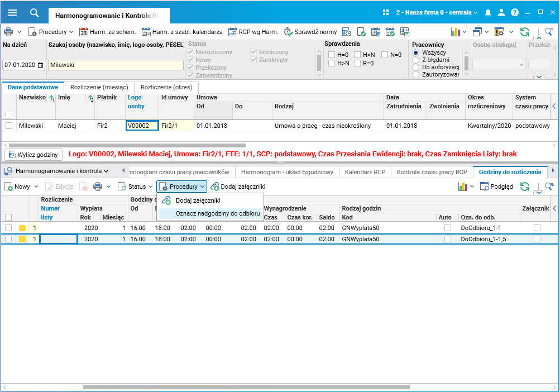This screenshot has height=392, width=560.
Task: Toggle Auto checkbox for DoOdbioru_1-1 row
Action: [448, 228]
